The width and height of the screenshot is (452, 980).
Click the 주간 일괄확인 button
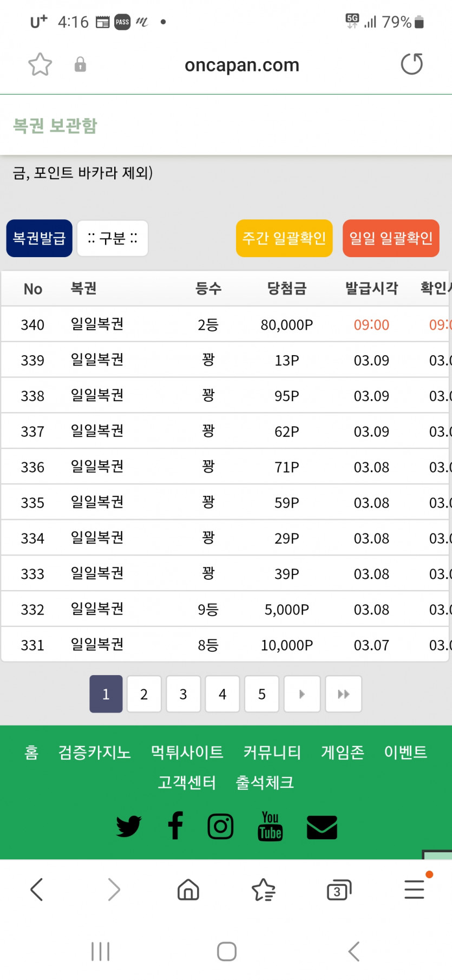tap(284, 238)
